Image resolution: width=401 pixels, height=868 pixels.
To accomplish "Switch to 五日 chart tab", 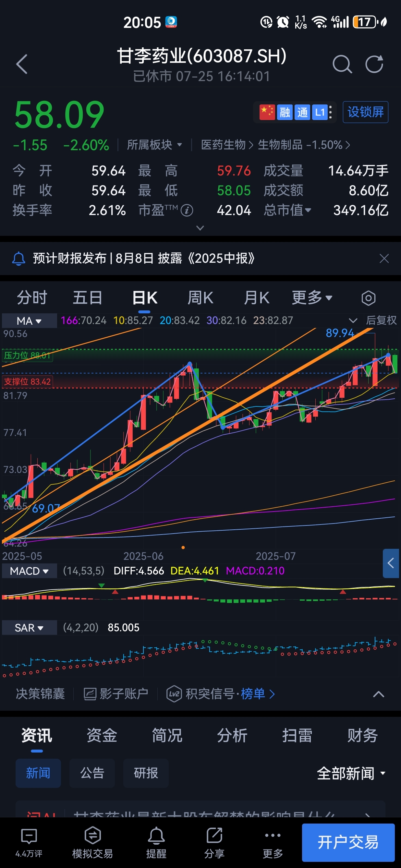I will click(88, 298).
